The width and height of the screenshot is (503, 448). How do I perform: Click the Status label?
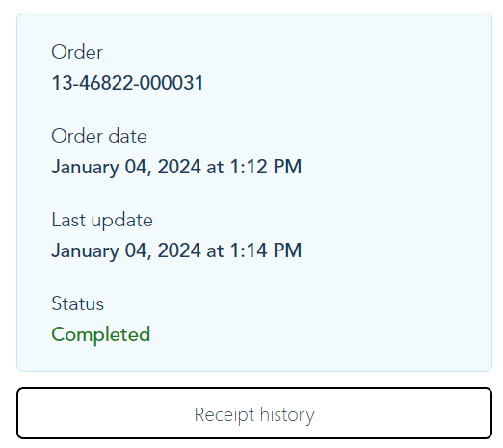pos(78,303)
